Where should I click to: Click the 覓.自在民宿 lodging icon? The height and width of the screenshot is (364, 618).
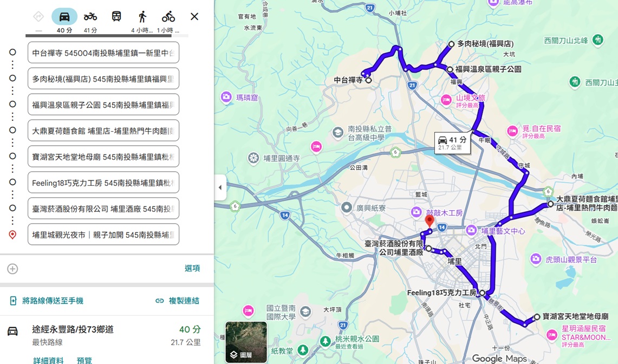(x=512, y=131)
